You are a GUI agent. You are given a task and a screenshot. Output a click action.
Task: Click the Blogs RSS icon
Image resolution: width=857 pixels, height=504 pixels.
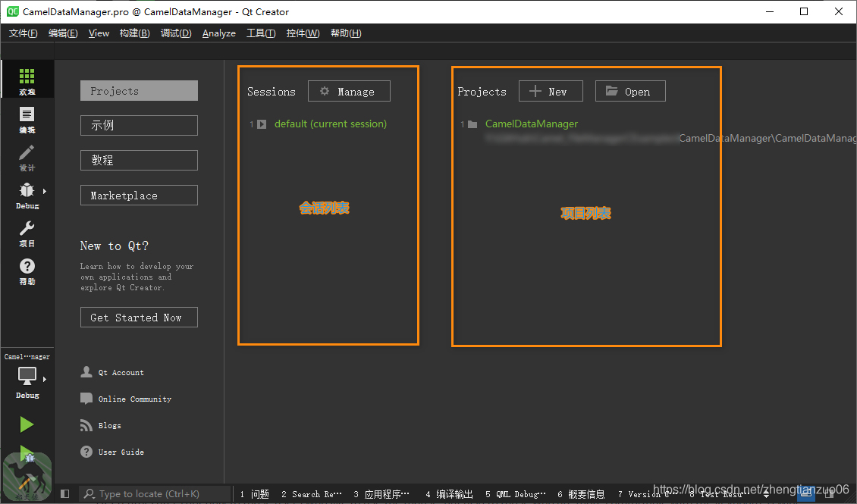coord(86,425)
